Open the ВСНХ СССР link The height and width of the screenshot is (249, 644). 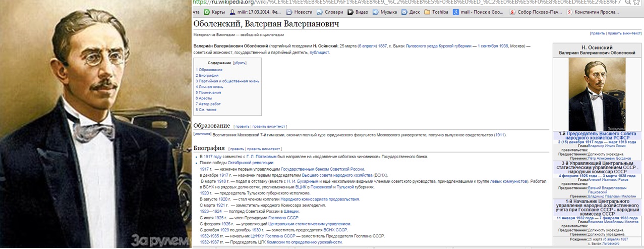pyautogui.click(x=335, y=229)
